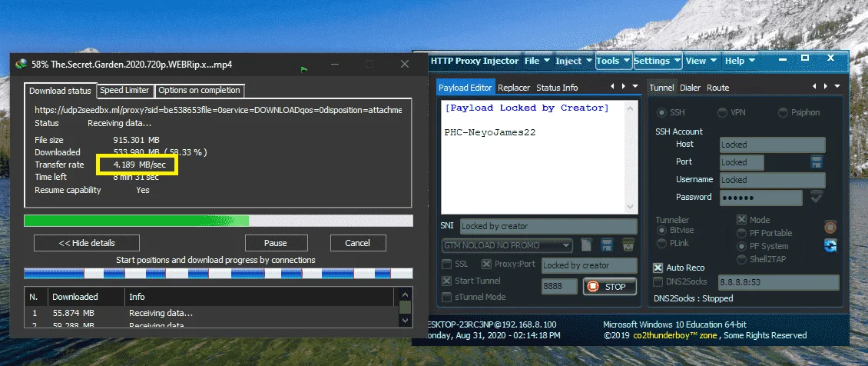This screenshot has height=366, width=868.
Task: Uncheck the Start Tunnel checkbox
Action: [x=447, y=281]
